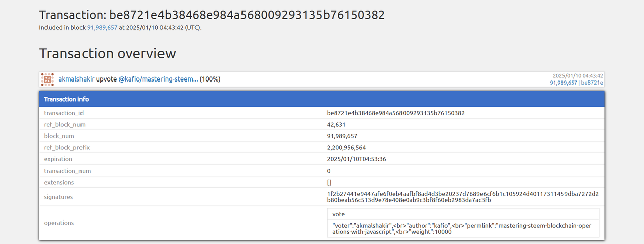Click the vote operation JSON details
644x244 pixels.
(x=463, y=229)
